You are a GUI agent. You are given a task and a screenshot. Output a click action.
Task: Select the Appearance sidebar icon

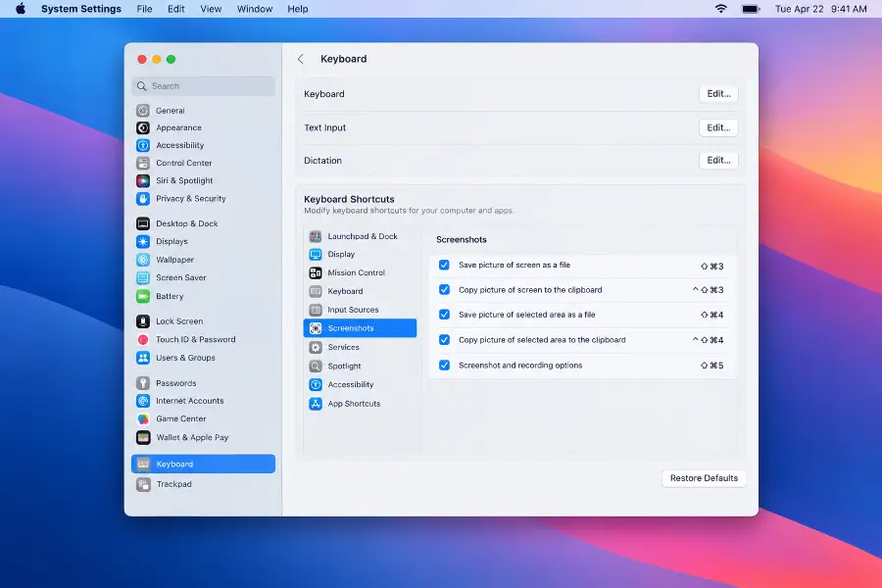[143, 127]
